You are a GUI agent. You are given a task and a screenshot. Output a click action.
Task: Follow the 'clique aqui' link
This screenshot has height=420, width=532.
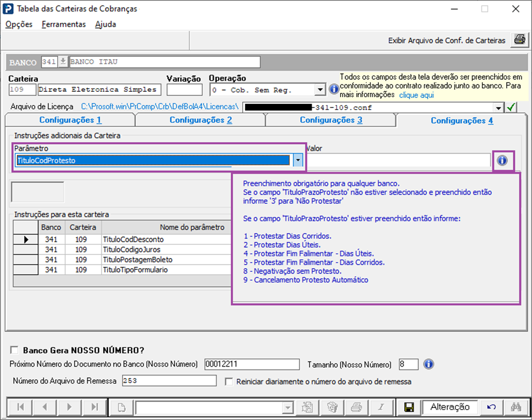[x=416, y=95]
